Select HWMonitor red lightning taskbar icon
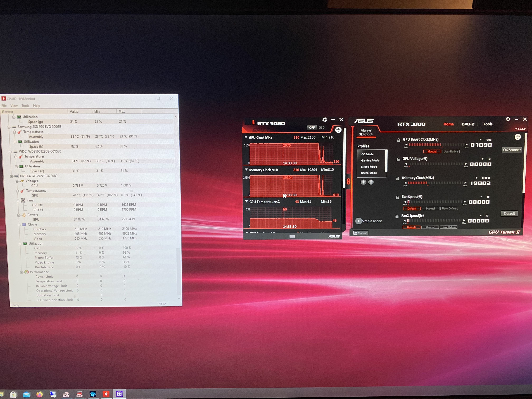Screen dimensions: 532x399 point(106,394)
